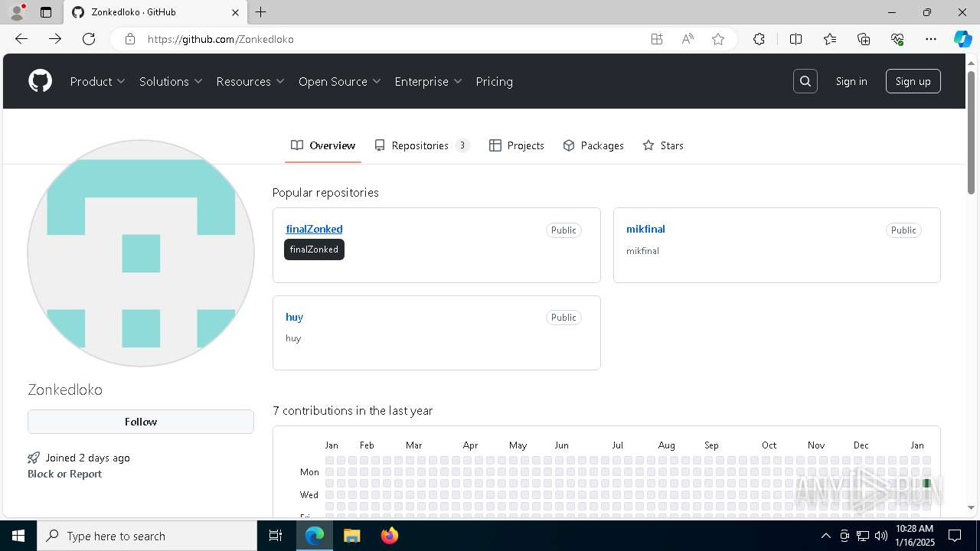Open Task View on taskbar
Image resolution: width=980 pixels, height=551 pixels.
276,536
